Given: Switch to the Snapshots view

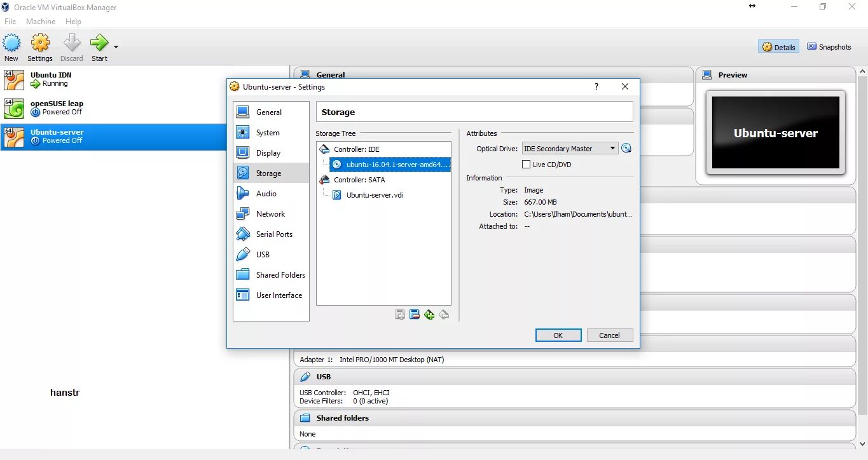Looking at the screenshot, I should pos(829,47).
